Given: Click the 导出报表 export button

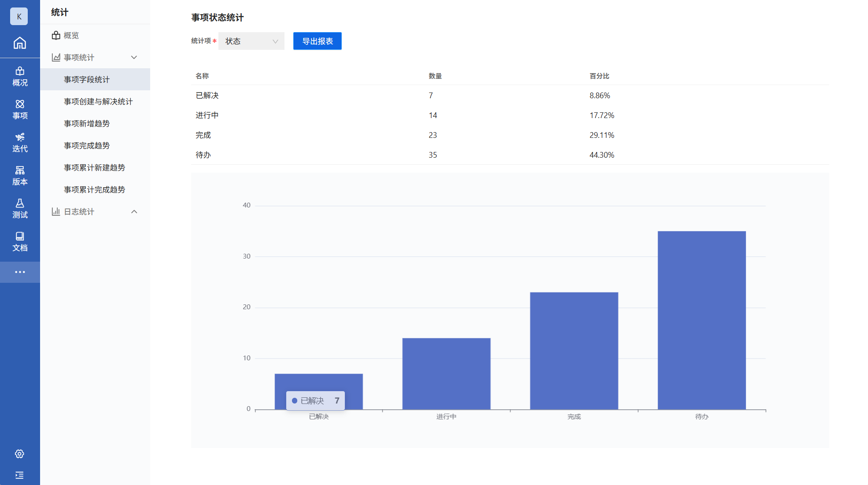Looking at the screenshot, I should [x=317, y=41].
